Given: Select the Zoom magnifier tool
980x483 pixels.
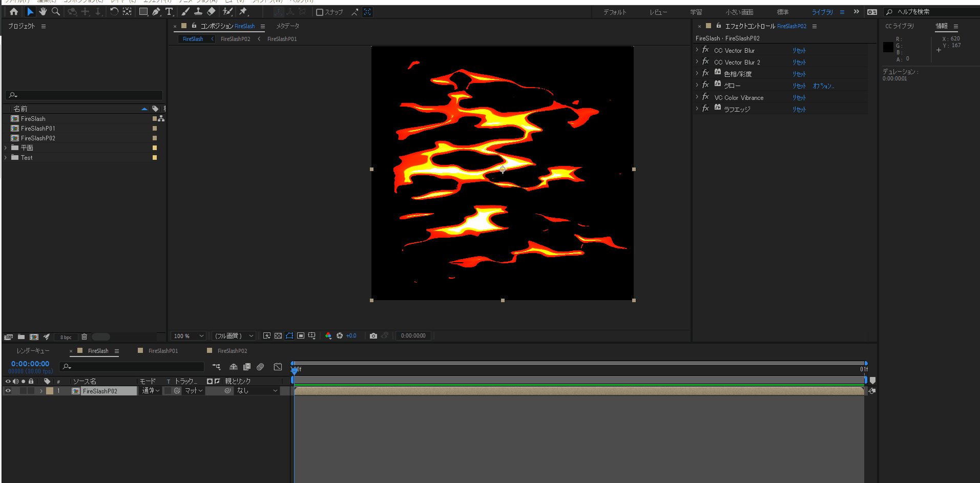Looking at the screenshot, I should [x=56, y=12].
